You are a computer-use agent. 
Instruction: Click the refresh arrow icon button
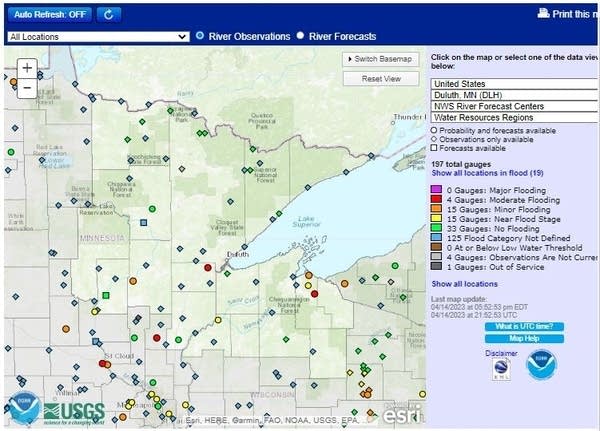tap(109, 15)
